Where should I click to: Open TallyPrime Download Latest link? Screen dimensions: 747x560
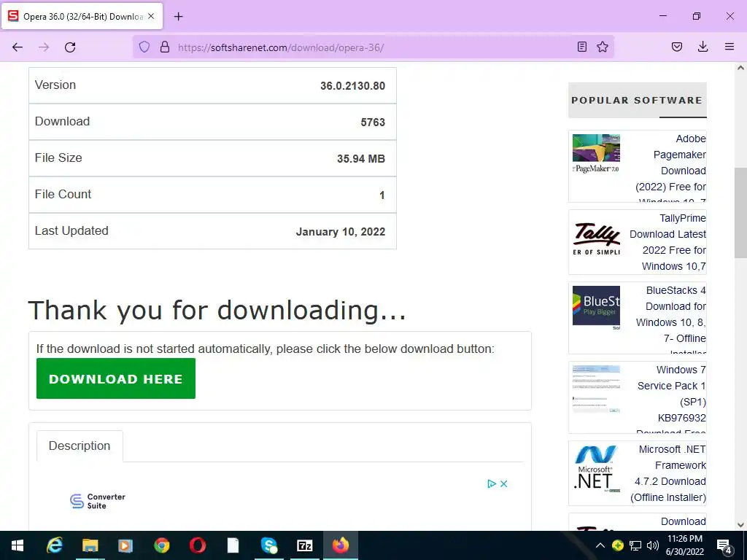(x=667, y=242)
